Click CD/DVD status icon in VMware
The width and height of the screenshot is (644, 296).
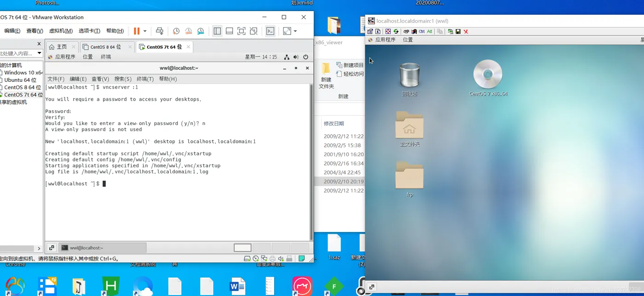tap(255, 259)
